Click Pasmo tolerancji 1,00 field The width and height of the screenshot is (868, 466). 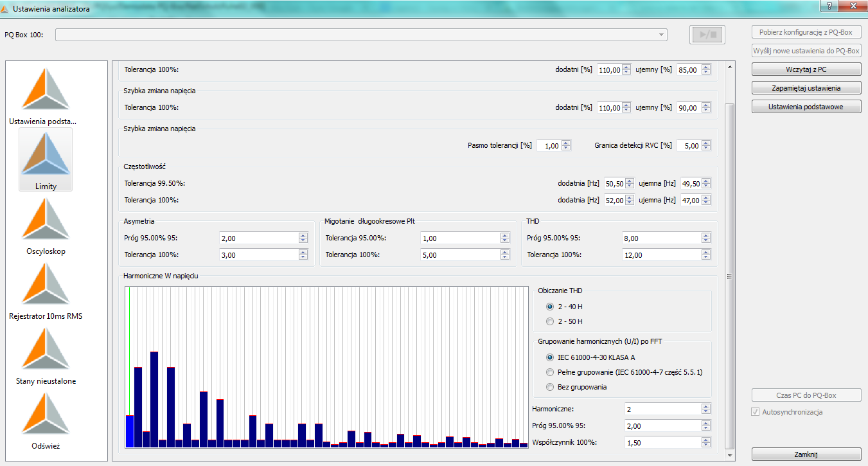(x=549, y=145)
